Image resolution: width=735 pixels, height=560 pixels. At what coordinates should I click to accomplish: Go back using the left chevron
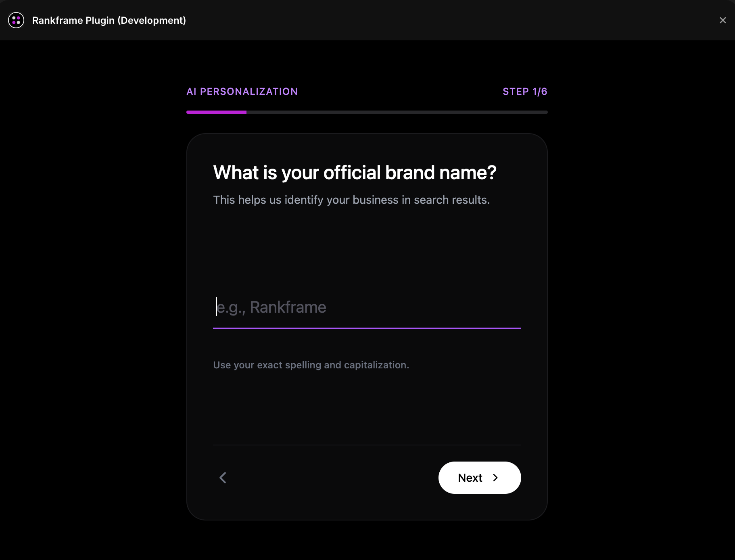[223, 478]
